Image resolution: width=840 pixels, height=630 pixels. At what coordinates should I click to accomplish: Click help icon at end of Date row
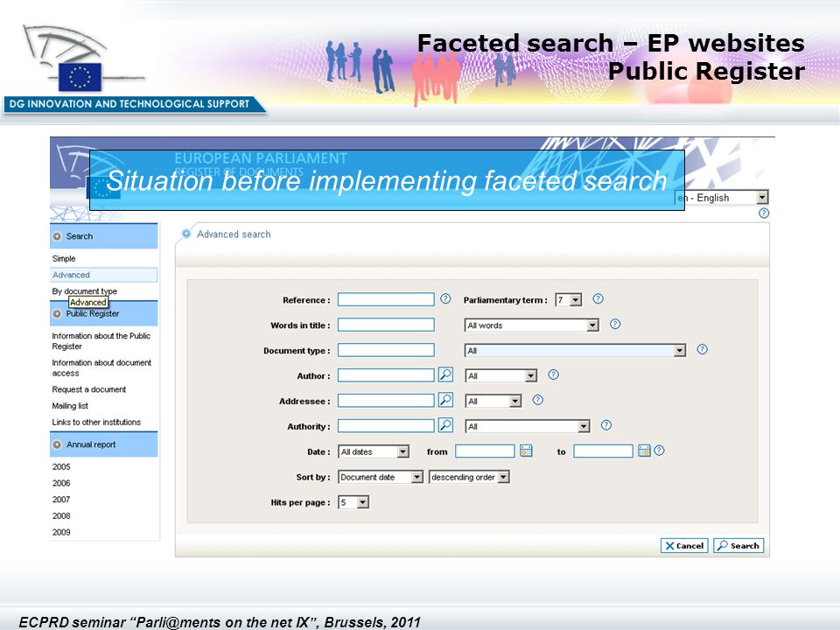point(659,451)
